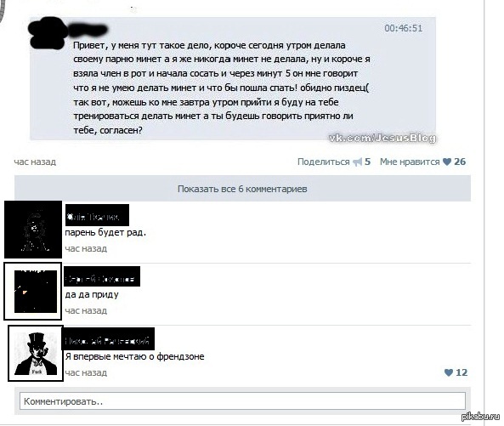The width and height of the screenshot is (504, 426).
Task: Click the post author's blacked-out avatar
Action: [48, 33]
